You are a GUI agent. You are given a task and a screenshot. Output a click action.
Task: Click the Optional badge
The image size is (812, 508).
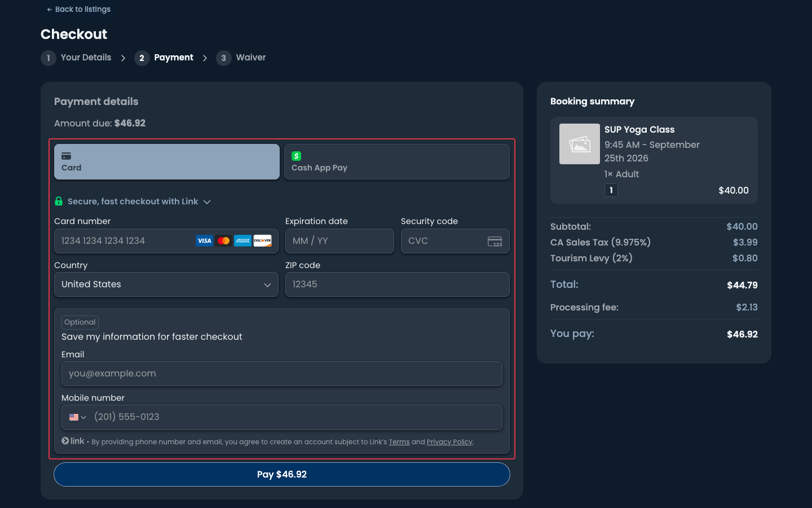(x=80, y=322)
